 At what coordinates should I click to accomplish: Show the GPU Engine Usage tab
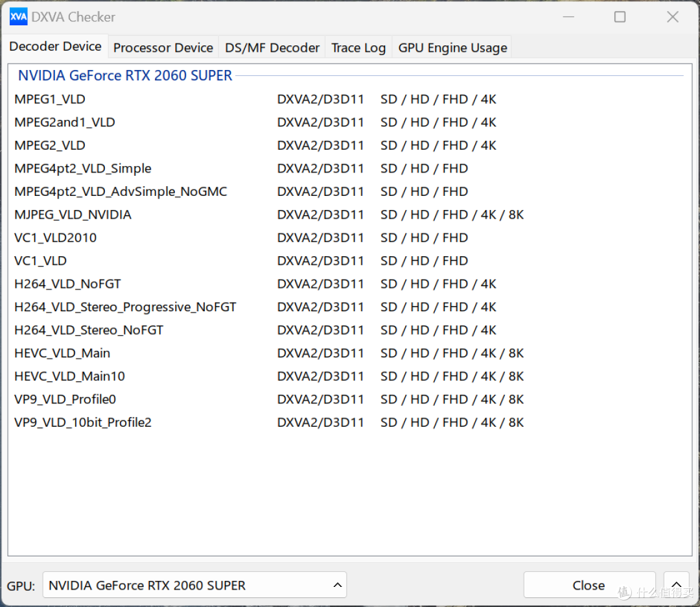[452, 47]
